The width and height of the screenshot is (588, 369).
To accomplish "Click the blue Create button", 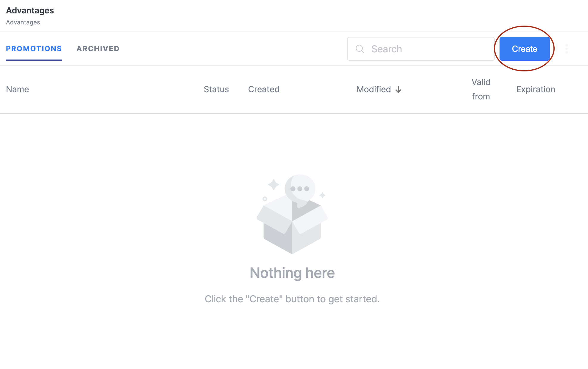I will pyautogui.click(x=524, y=49).
